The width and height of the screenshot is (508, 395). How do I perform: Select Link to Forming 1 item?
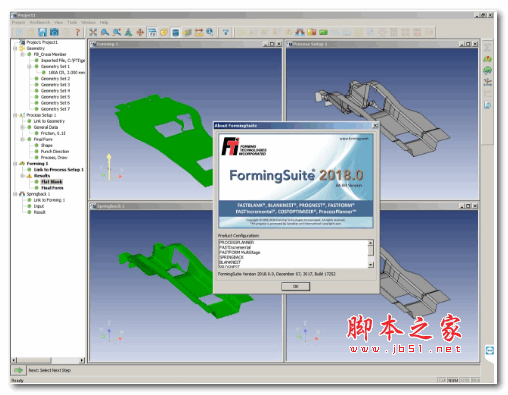pyautogui.click(x=49, y=200)
